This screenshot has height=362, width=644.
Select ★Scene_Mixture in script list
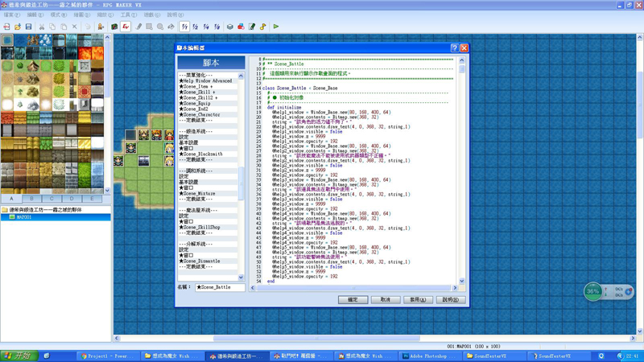208,193
